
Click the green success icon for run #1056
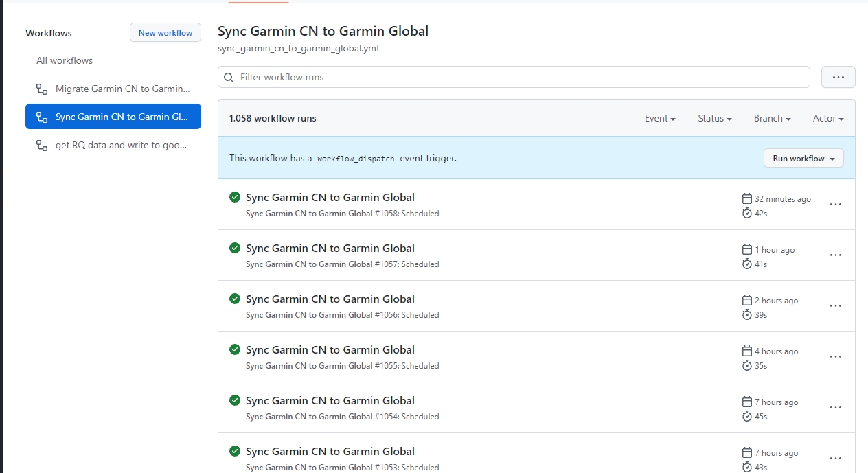click(x=235, y=299)
